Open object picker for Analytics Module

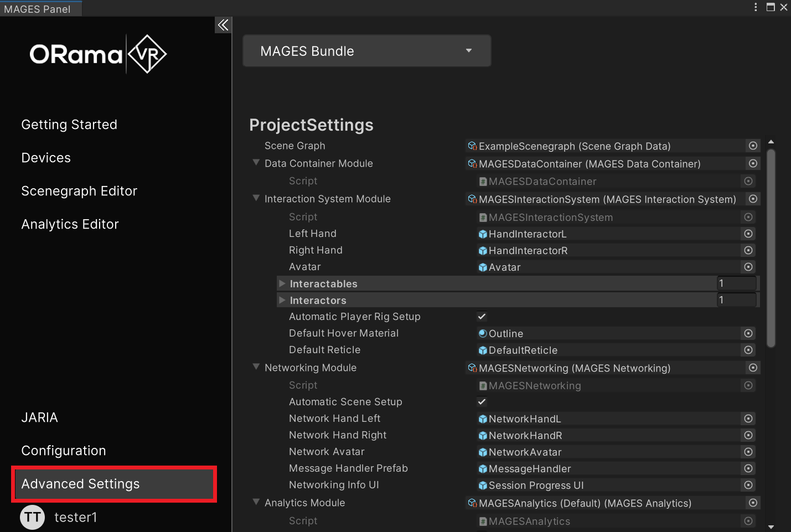coord(753,503)
